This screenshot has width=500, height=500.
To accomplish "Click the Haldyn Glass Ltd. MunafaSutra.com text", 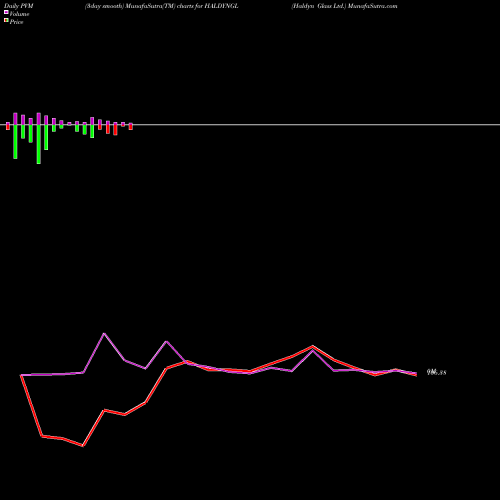I will point(344,6).
